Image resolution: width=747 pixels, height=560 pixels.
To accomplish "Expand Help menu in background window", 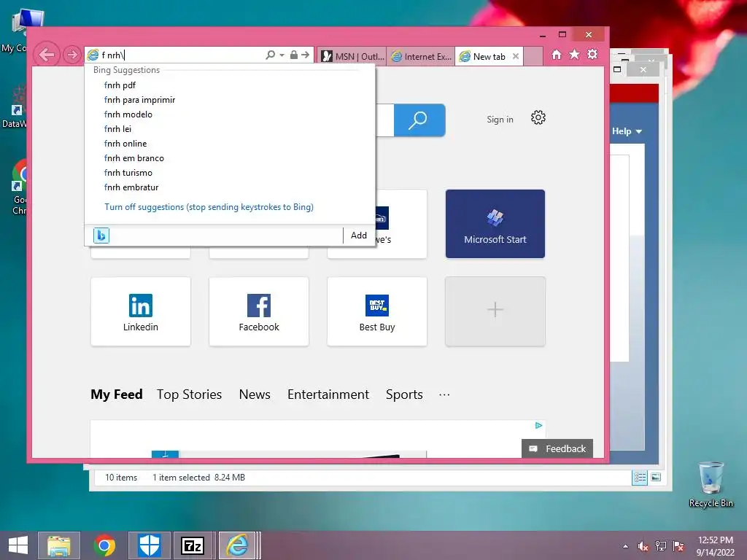I will (627, 131).
